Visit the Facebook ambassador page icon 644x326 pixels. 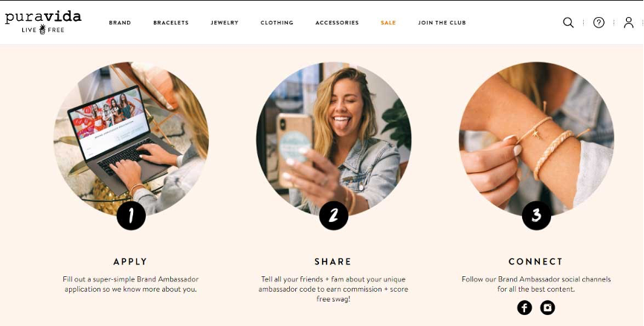click(x=524, y=307)
